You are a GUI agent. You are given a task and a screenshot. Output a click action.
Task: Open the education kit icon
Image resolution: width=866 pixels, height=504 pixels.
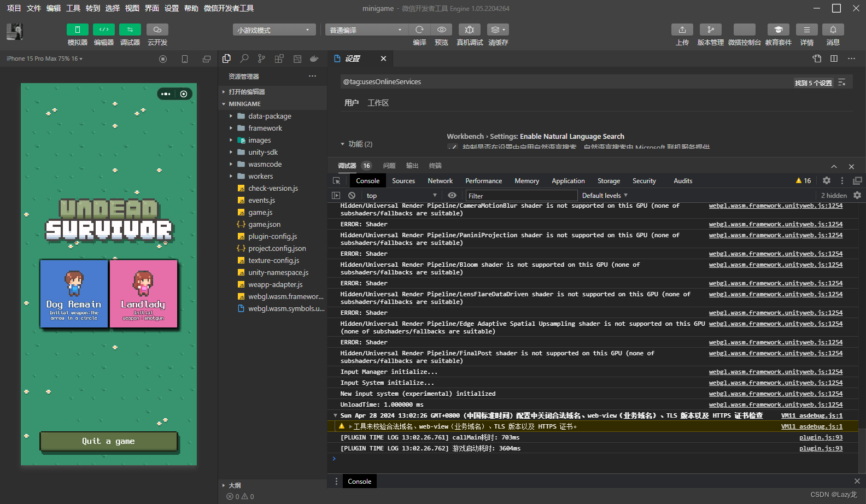click(779, 30)
